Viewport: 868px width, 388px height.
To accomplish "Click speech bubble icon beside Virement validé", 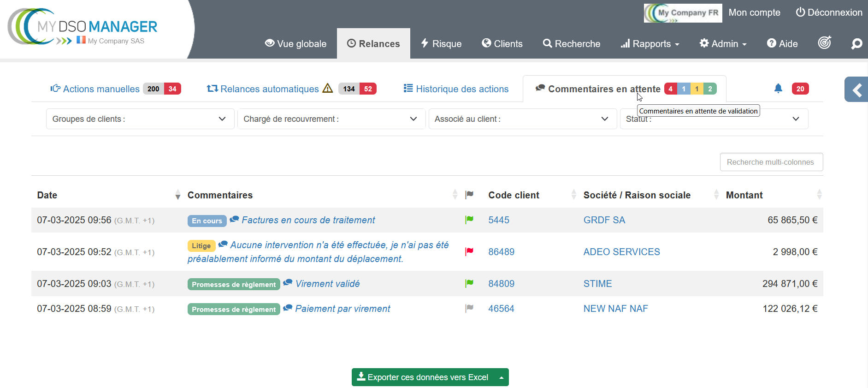I will click(288, 283).
